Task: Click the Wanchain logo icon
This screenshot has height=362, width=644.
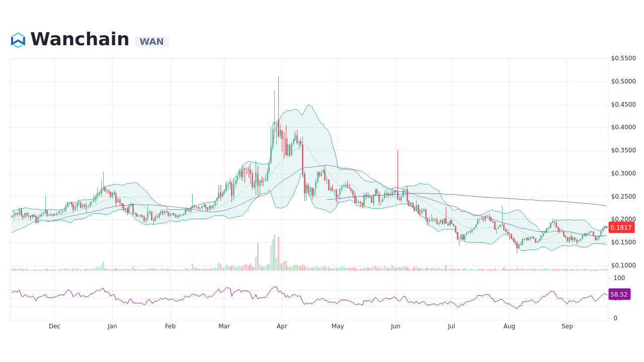Action: click(x=18, y=40)
